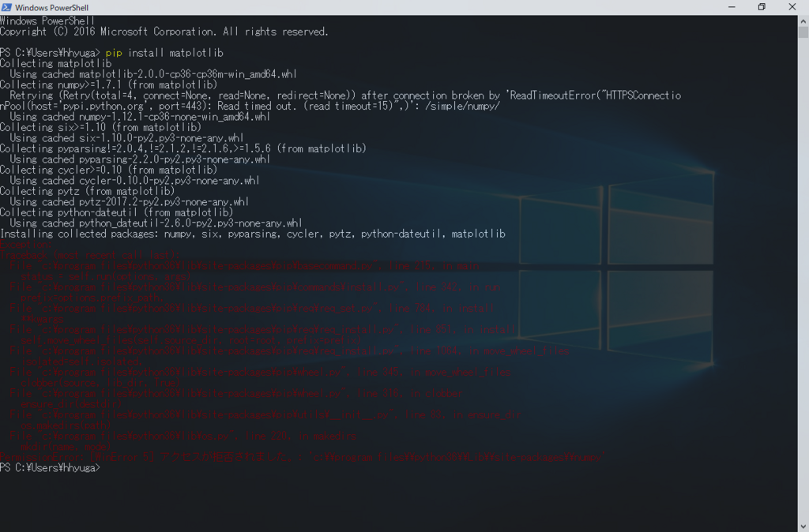
Task: Click the 'Traceback (most recent call last)' line
Action: point(90,255)
